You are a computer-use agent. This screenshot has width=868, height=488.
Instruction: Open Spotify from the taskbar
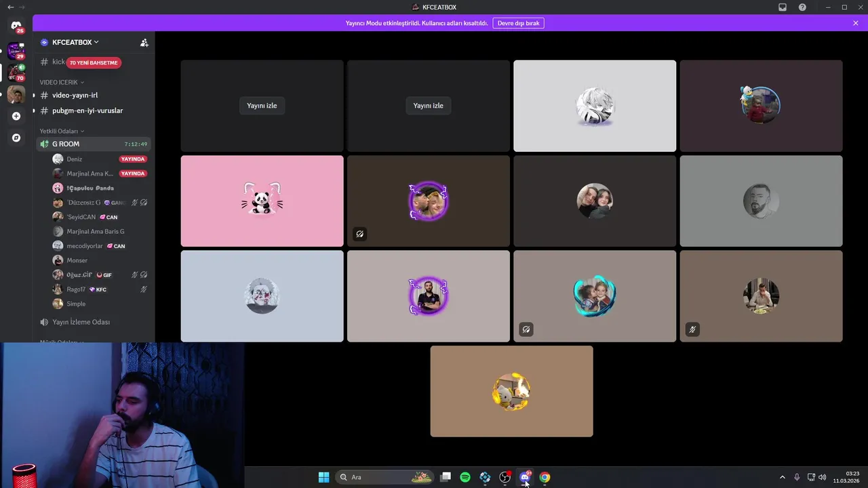point(465,477)
